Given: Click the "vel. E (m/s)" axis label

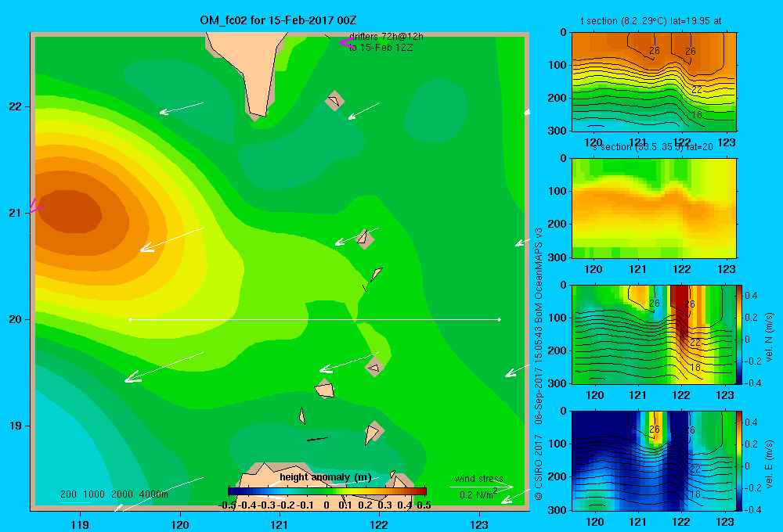Looking at the screenshot, I should 770,463.
